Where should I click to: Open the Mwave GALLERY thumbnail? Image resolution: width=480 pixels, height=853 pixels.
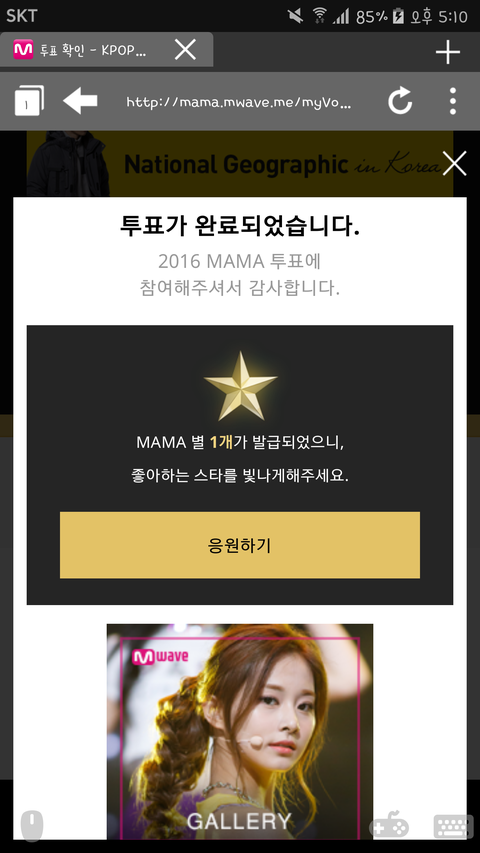239,732
